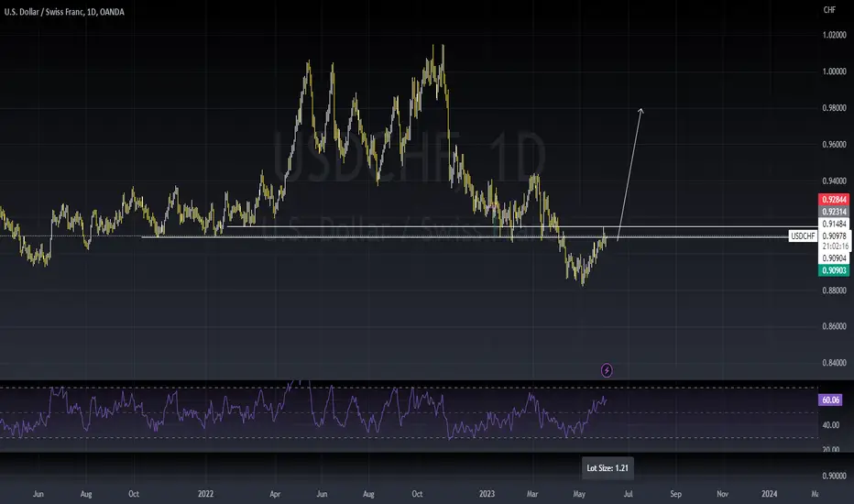Select the red 0.92844 price label
Screen dimensions: 854x504
(834, 200)
